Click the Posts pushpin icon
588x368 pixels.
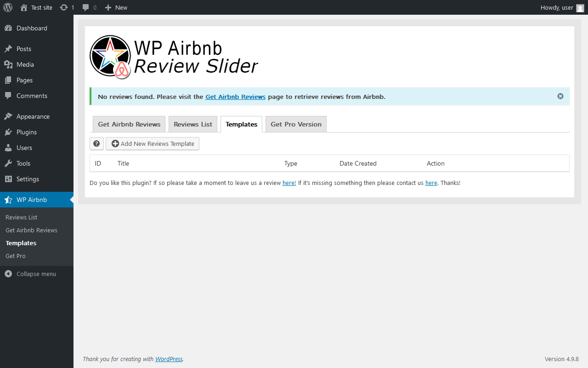[8, 49]
